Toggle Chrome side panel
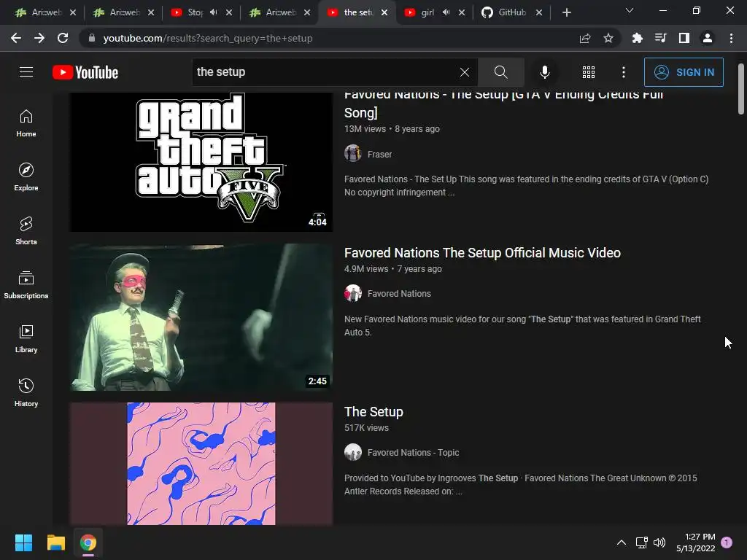The image size is (747, 560). (x=684, y=38)
